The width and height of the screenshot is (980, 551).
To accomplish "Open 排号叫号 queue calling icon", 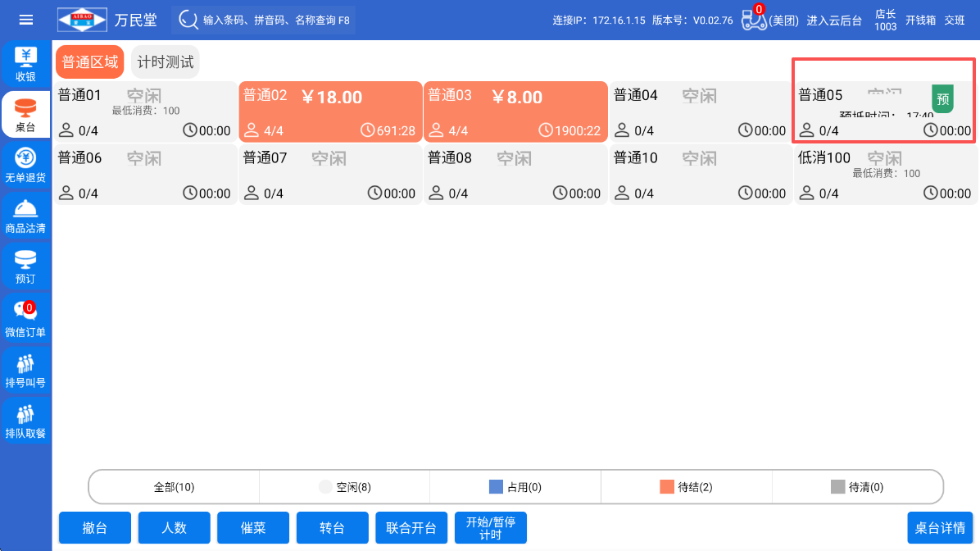I will [x=25, y=370].
